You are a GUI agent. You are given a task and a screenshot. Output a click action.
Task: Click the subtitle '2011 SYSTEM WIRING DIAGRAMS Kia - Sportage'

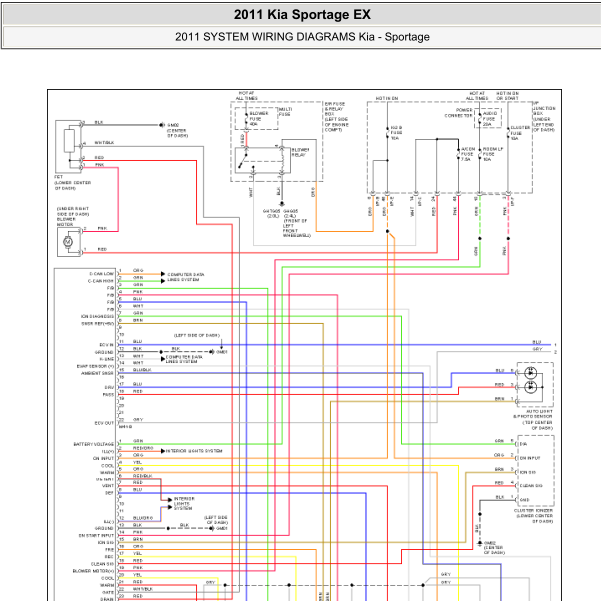(302, 37)
